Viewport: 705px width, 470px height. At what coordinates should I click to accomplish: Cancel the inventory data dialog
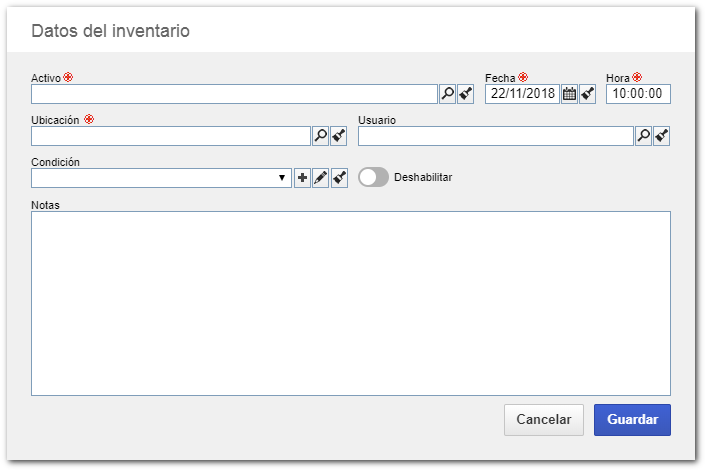(544, 420)
